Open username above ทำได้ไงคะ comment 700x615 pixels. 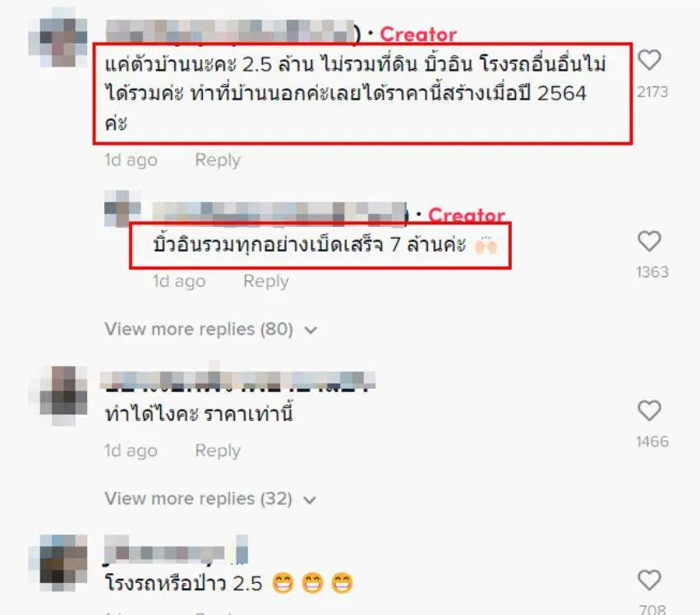pos(237,381)
